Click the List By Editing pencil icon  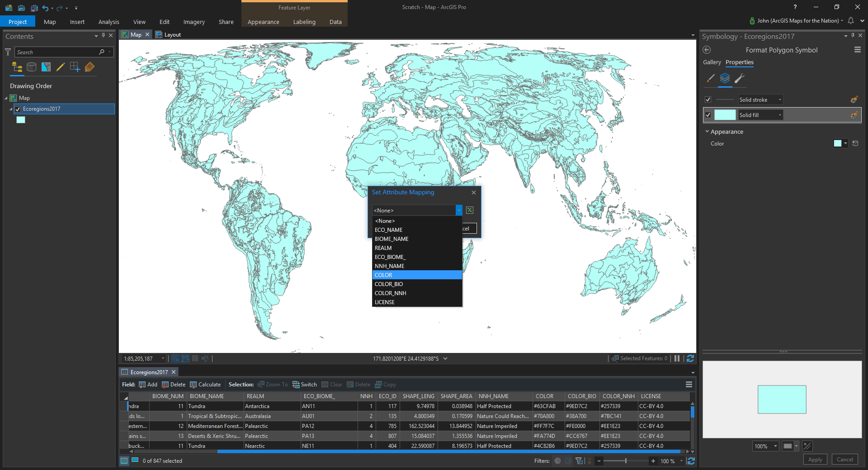[60, 67]
